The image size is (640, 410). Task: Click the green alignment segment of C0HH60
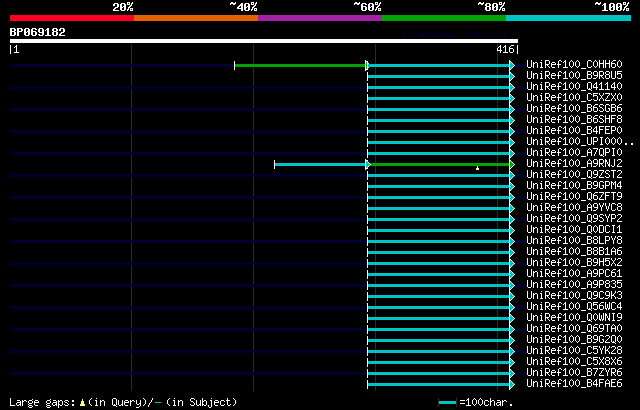pyautogui.click(x=300, y=65)
